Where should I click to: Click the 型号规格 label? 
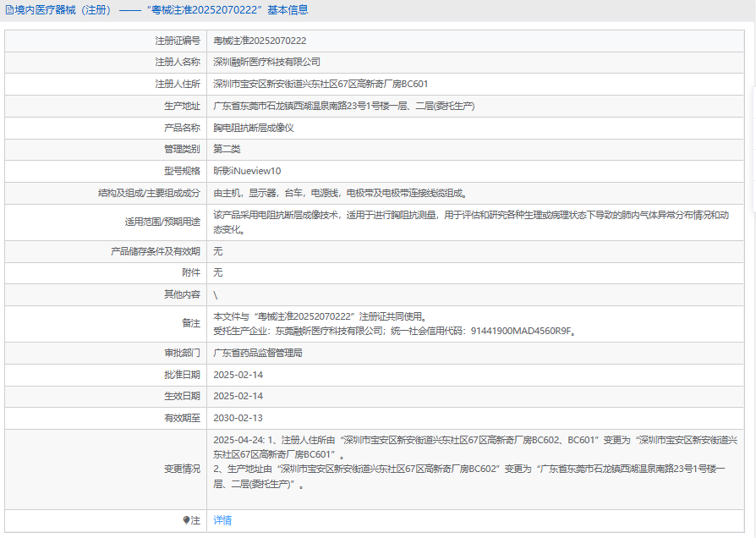(x=182, y=171)
